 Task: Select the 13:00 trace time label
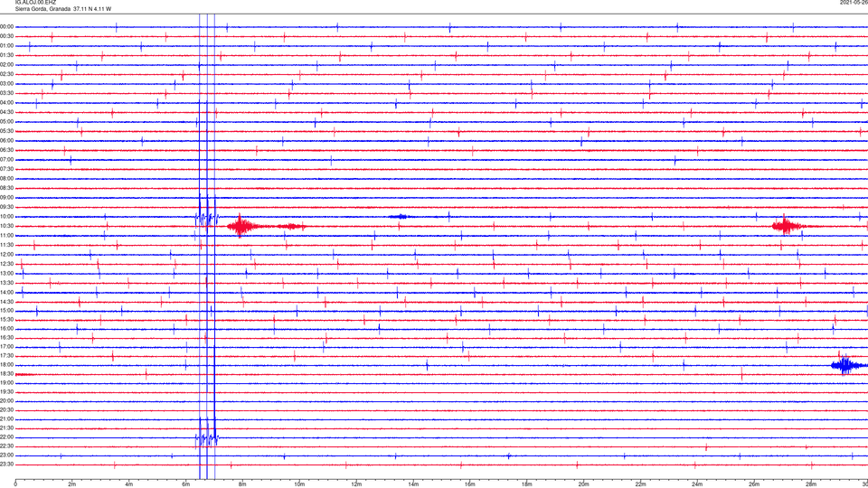pos(7,273)
